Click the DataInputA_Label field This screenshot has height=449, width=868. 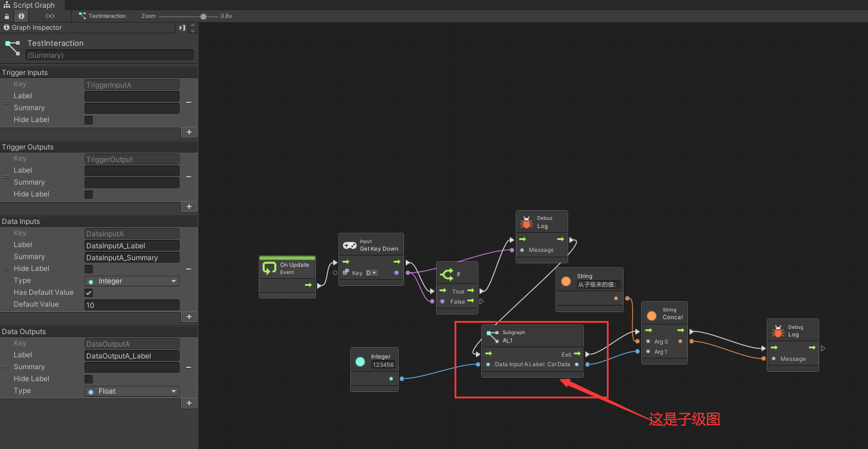tap(131, 245)
